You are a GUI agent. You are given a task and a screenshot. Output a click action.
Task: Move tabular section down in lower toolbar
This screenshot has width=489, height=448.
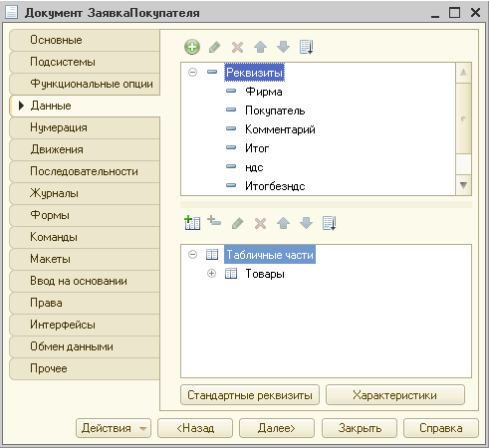pos(306,223)
